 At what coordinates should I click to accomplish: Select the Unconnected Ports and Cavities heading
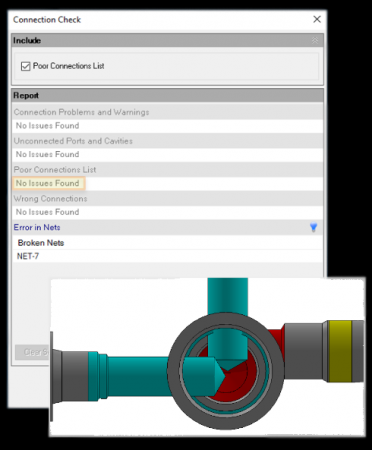[73, 141]
